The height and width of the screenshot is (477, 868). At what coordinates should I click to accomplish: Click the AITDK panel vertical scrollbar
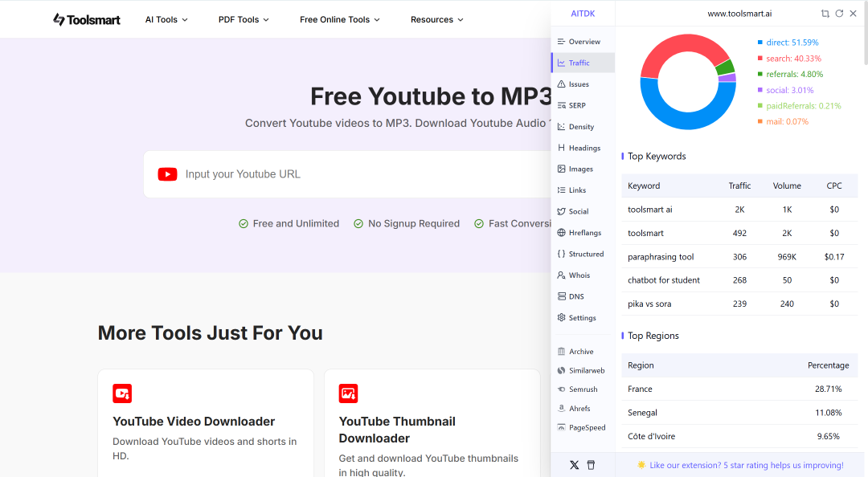[x=866, y=33]
